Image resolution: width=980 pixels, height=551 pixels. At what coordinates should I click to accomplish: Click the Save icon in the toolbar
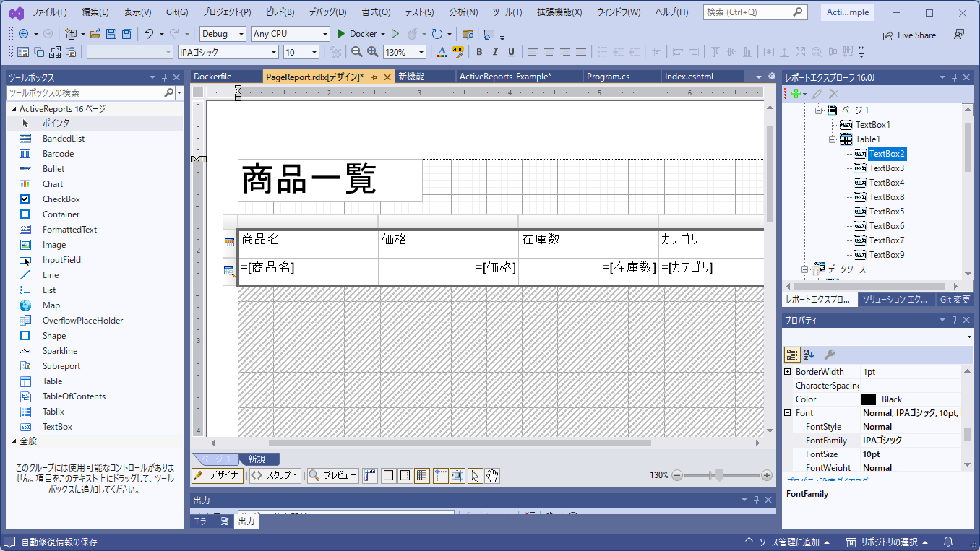(111, 34)
